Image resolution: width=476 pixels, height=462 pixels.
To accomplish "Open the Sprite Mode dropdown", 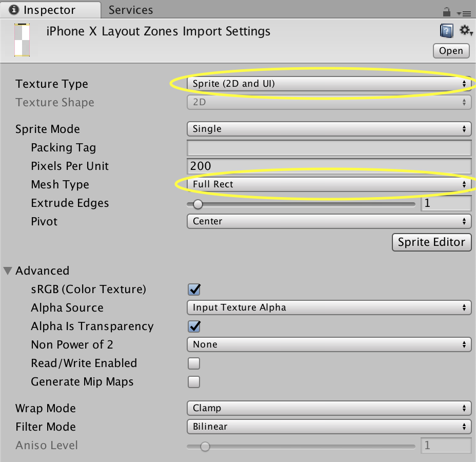I will point(329,129).
